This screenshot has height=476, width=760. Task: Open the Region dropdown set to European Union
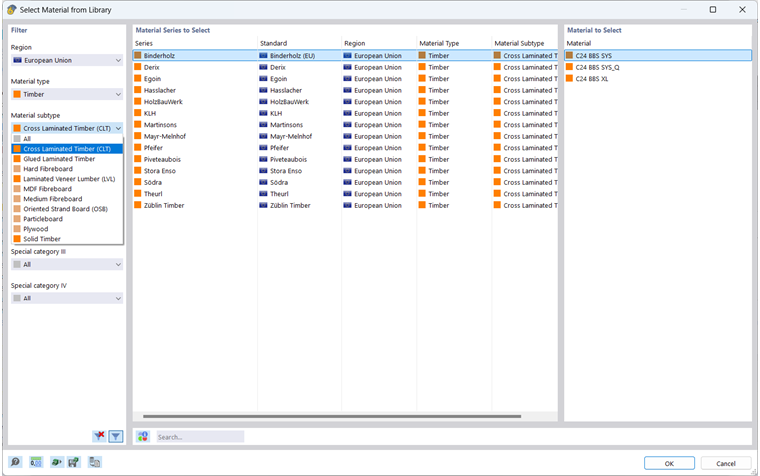point(67,60)
